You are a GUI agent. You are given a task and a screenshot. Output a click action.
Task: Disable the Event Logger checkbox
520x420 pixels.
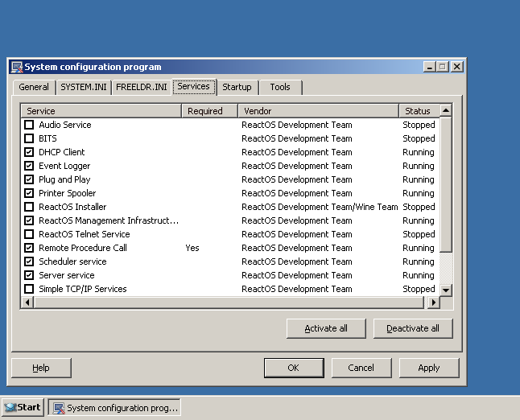[29, 166]
